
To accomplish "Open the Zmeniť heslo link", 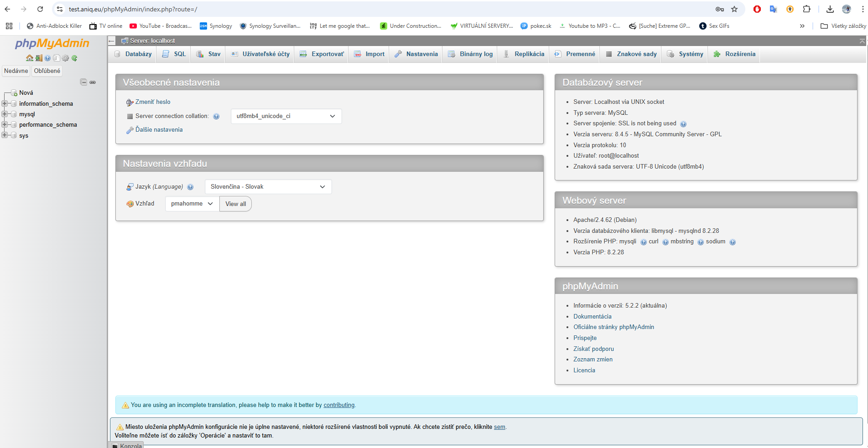I will point(152,102).
